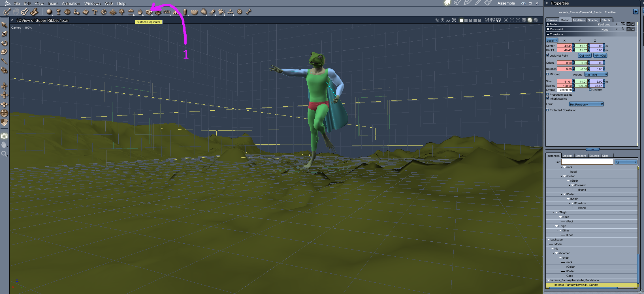Open the Insert menu

(x=52, y=3)
